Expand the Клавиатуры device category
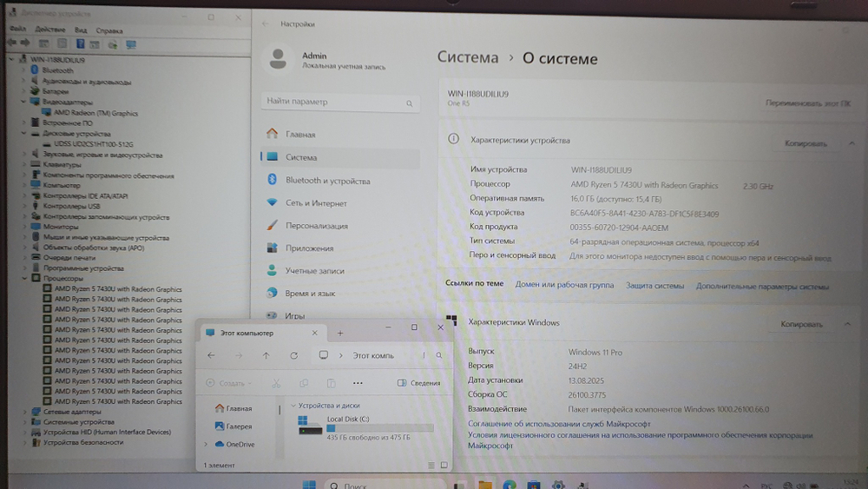 pos(23,164)
